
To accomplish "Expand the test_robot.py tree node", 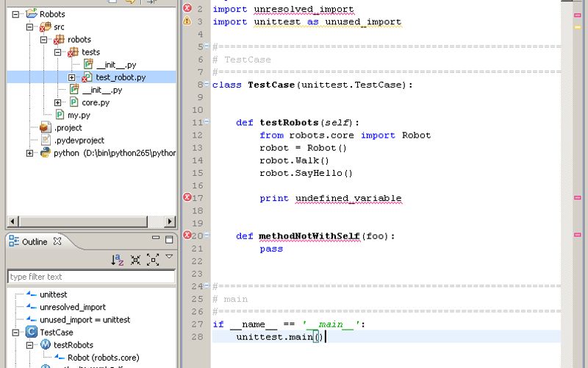I will pos(72,77).
